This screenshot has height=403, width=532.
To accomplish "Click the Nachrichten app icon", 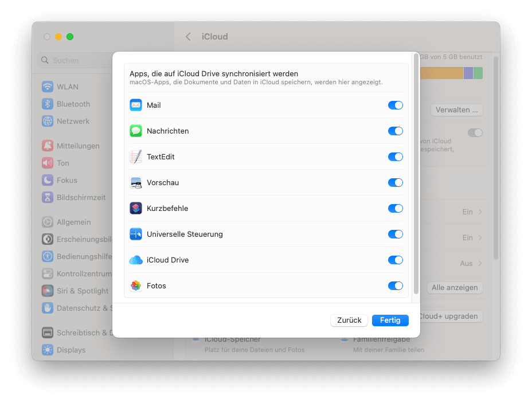I will [x=136, y=131].
